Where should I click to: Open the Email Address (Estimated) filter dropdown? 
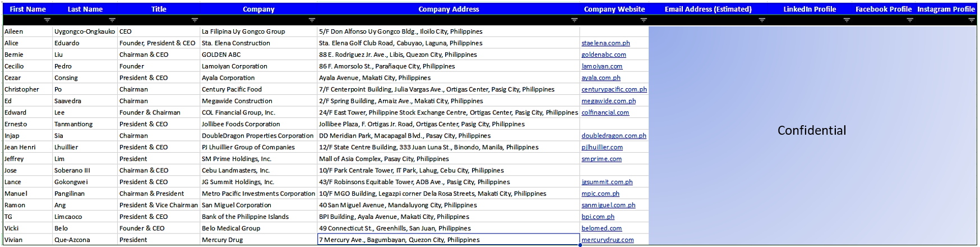coord(762,20)
